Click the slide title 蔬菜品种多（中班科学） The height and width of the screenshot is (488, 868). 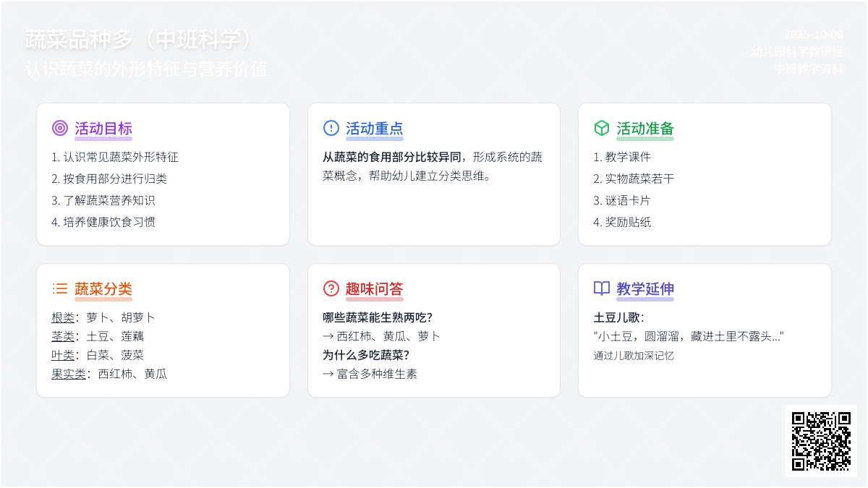tap(142, 40)
